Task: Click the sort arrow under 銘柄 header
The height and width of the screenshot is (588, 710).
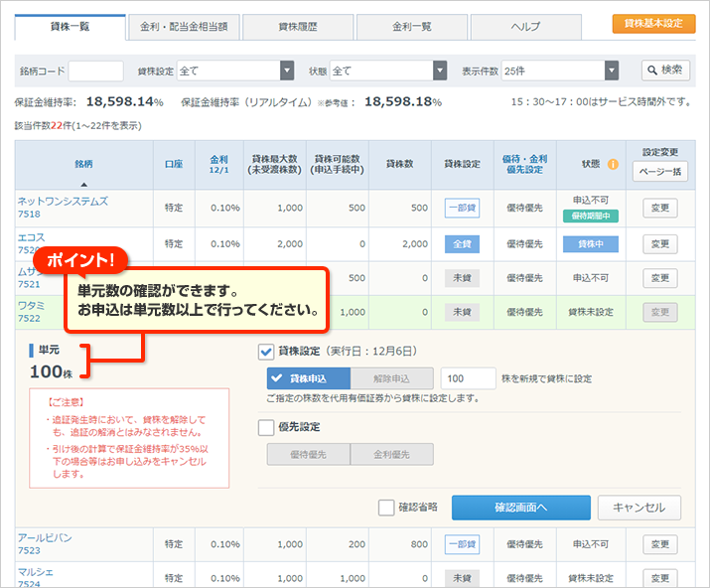Action: click(x=83, y=184)
